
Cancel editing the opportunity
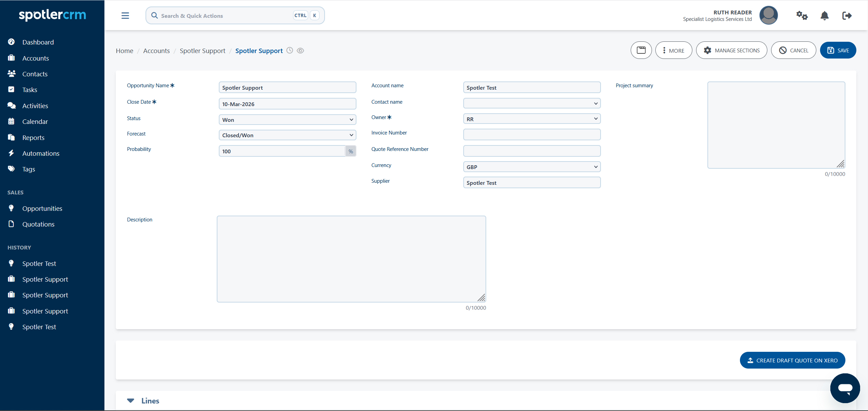[793, 50]
